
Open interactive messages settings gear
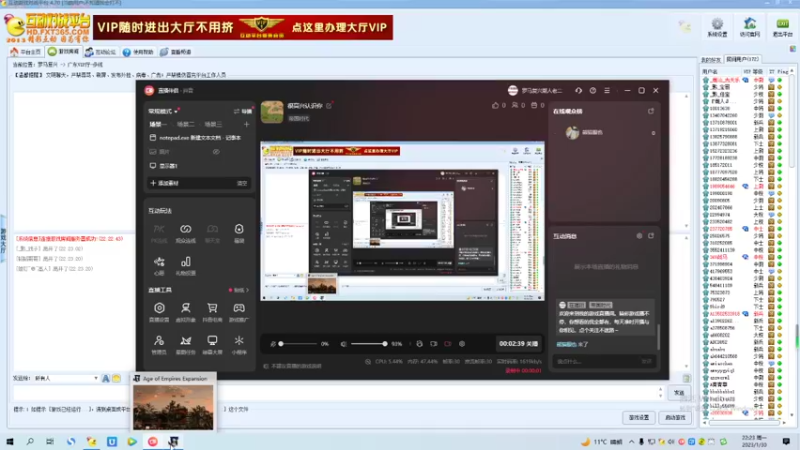point(639,236)
